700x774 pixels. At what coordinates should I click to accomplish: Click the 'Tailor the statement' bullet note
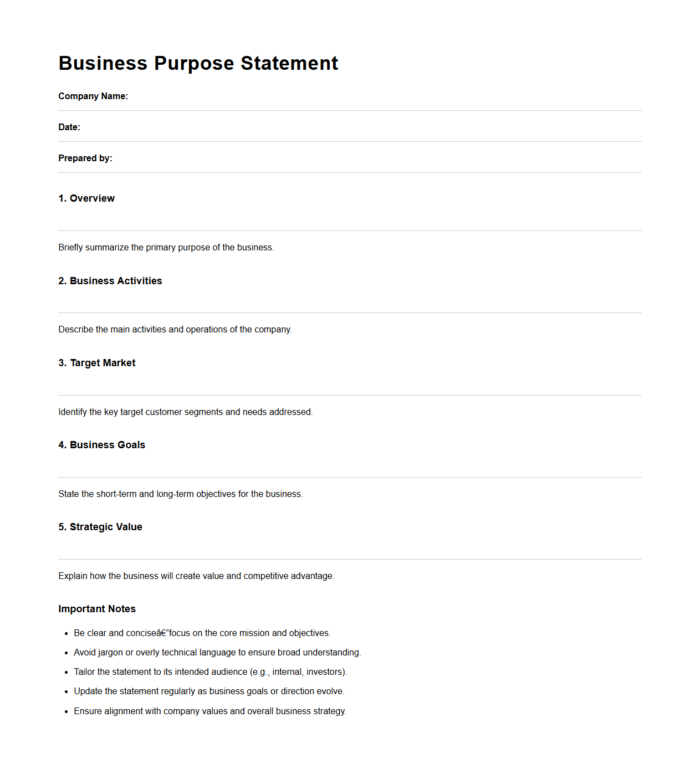pyautogui.click(x=211, y=672)
